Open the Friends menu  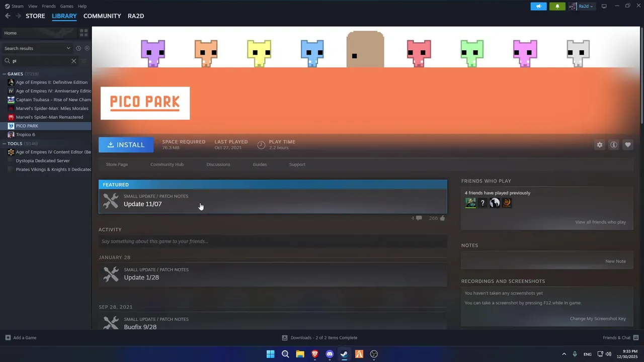click(x=49, y=6)
